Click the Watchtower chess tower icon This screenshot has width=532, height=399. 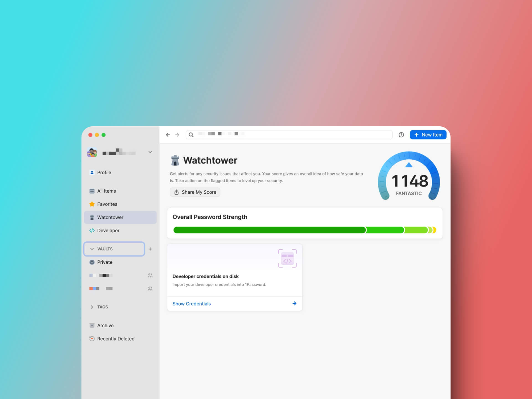[x=175, y=160]
